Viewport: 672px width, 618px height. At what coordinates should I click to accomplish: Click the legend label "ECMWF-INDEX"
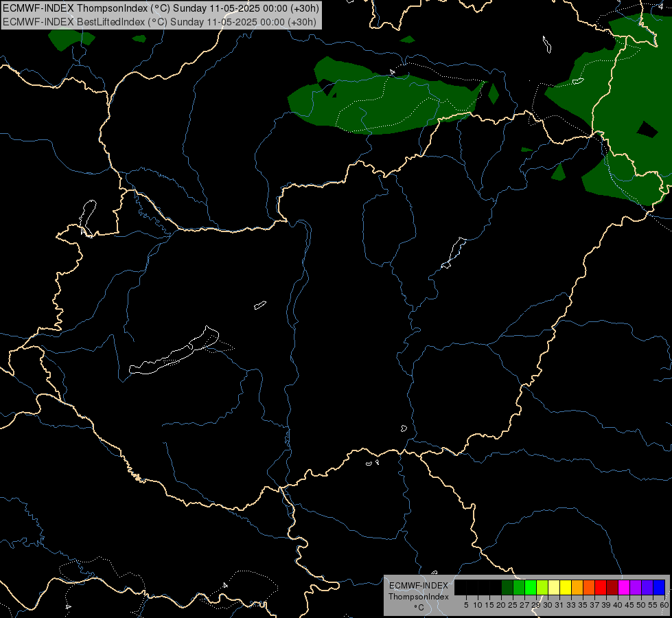pos(419,586)
